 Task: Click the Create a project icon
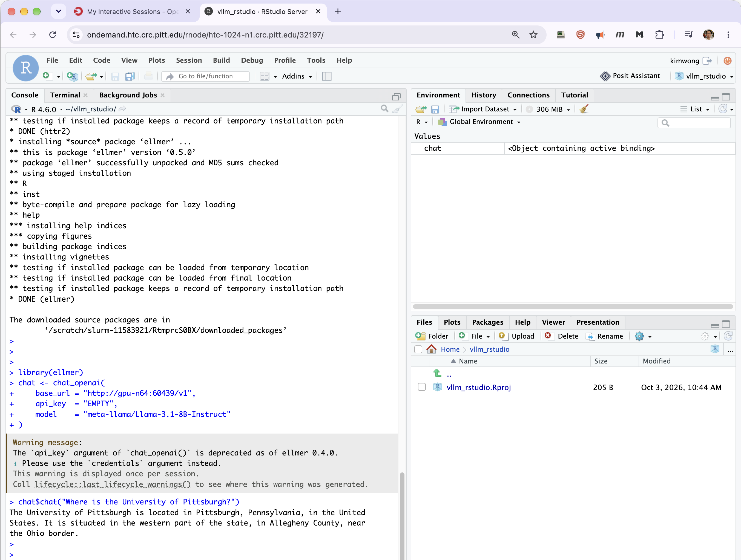pos(72,76)
